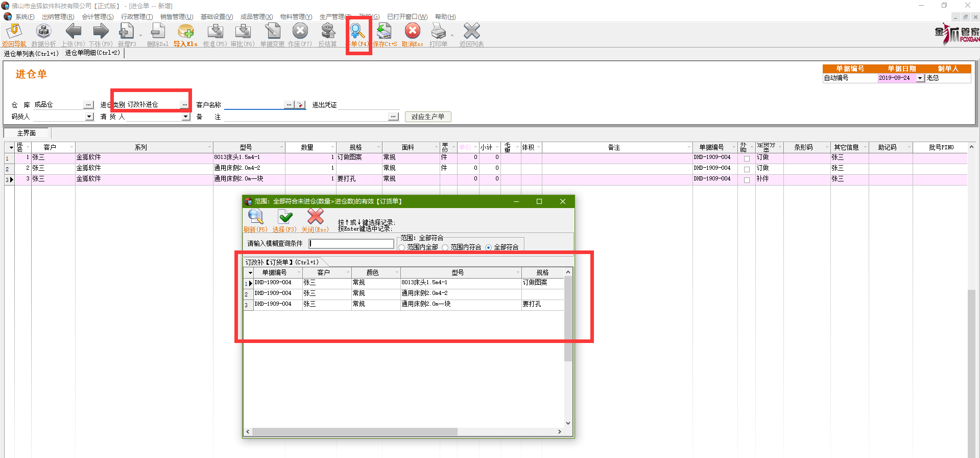The width and height of the screenshot is (980, 458).
Task: Tick the checkbox in the first 张三 row
Action: click(747, 158)
